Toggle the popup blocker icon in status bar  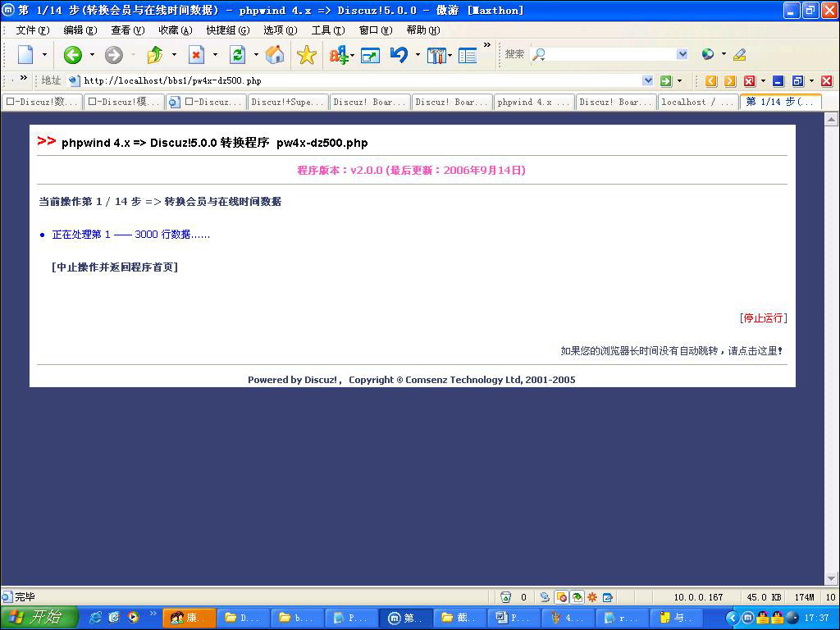point(562,597)
